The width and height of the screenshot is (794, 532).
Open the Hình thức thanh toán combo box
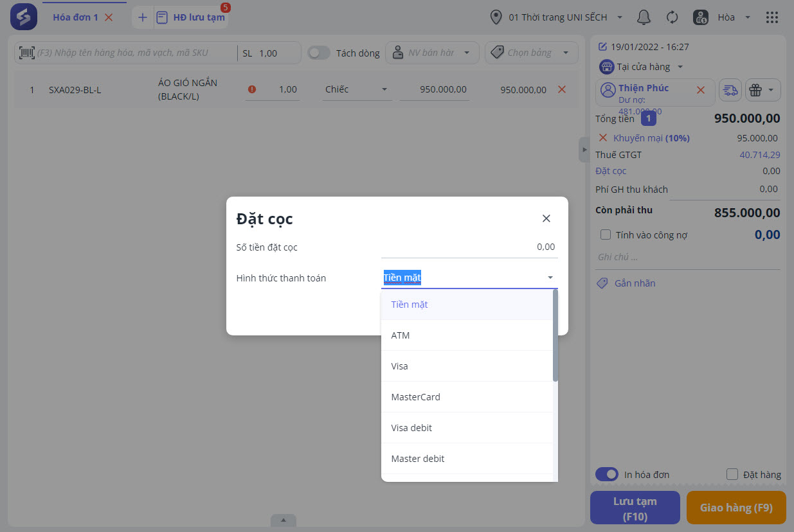pos(469,278)
